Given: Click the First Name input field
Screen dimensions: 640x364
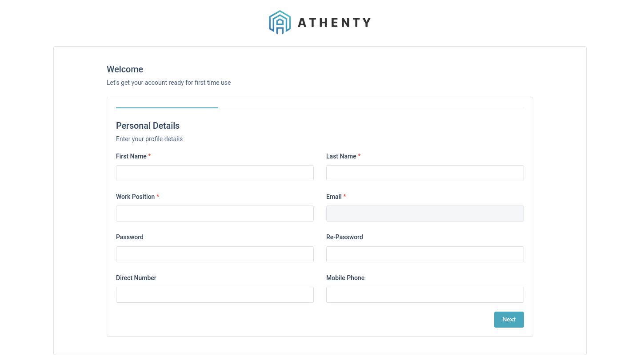Looking at the screenshot, I should [215, 173].
